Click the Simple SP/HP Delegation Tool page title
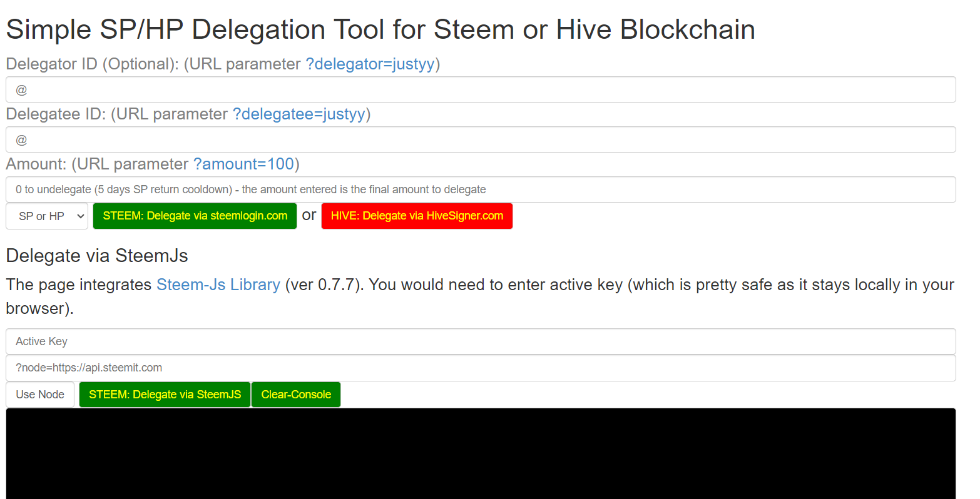Image resolution: width=980 pixels, height=499 pixels. pyautogui.click(x=380, y=29)
